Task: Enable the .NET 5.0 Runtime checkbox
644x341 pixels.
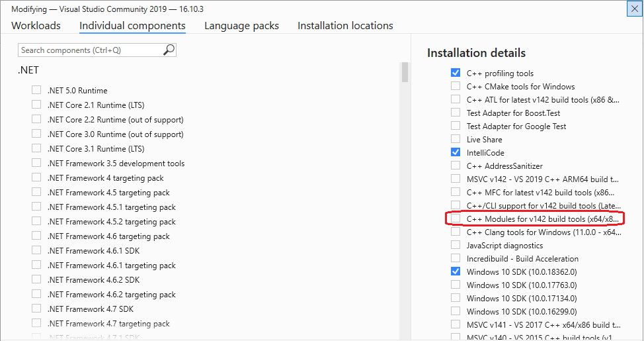Action: pyautogui.click(x=36, y=90)
